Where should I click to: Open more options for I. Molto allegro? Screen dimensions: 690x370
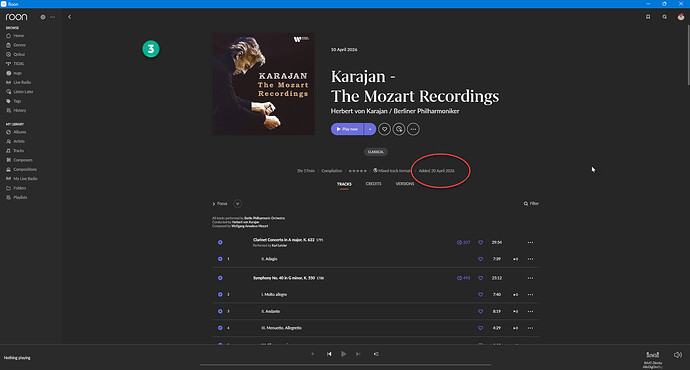pyautogui.click(x=530, y=294)
